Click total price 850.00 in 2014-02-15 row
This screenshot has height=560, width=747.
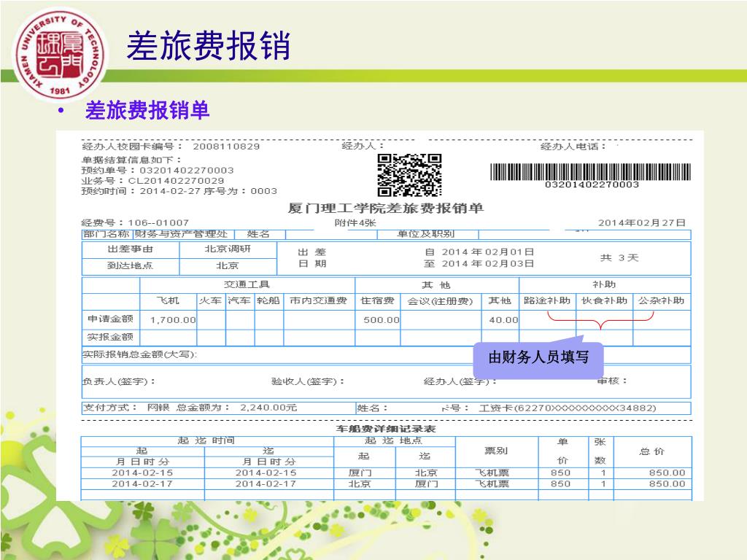point(667,472)
